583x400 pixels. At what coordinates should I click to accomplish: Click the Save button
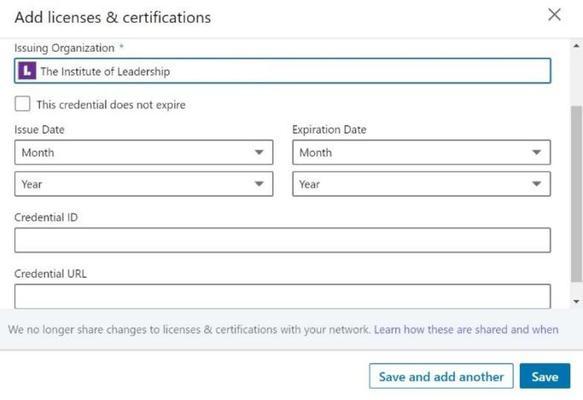click(545, 376)
